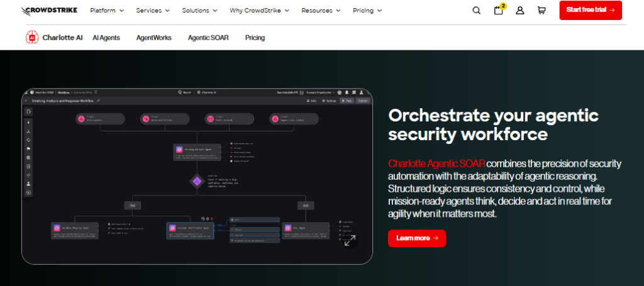Click the 'Orchestrate your agentic security workforce' heading
This screenshot has height=286, width=644.
point(493,124)
